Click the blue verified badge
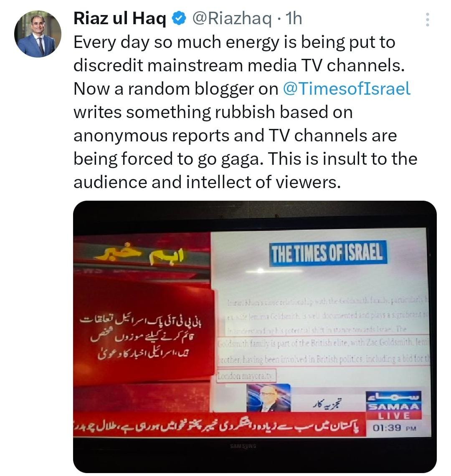The height and width of the screenshot is (476, 451). (x=179, y=18)
